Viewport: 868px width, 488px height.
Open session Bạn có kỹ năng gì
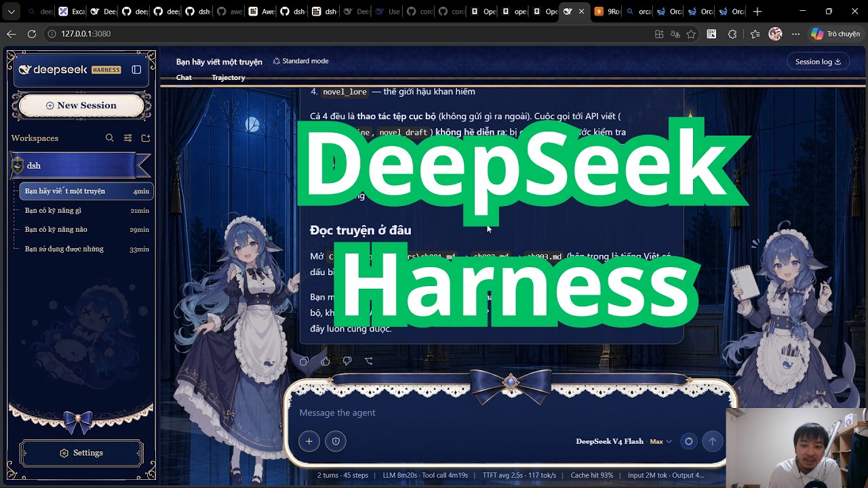pyautogui.click(x=87, y=211)
